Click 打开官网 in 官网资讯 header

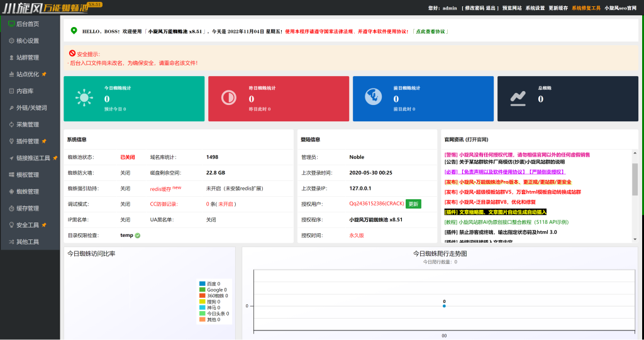[x=477, y=140]
